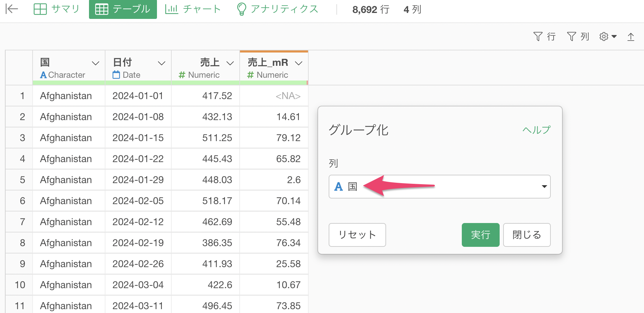Open the アナリティクス tab
The height and width of the screenshot is (313, 644).
[x=278, y=9]
